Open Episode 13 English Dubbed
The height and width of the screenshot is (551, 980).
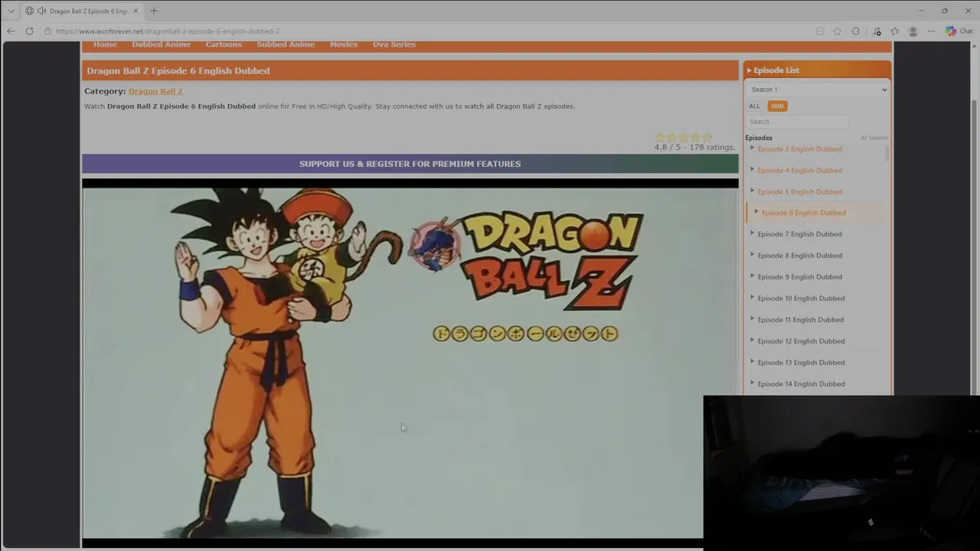[x=801, y=363]
